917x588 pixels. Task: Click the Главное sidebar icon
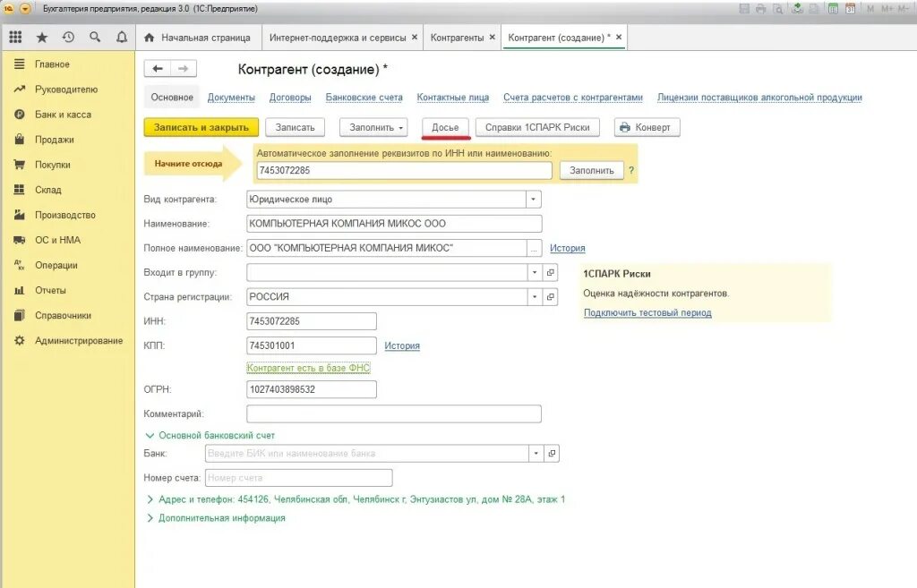20,64
